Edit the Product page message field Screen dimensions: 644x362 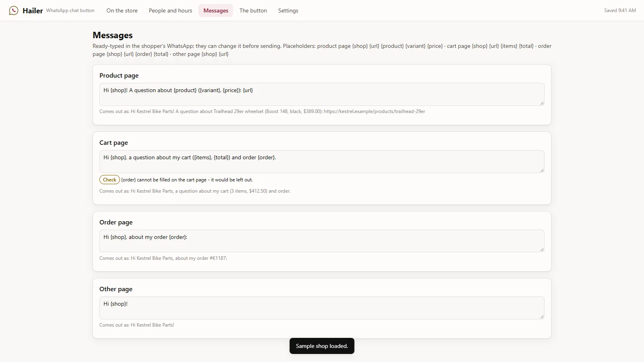[x=322, y=94]
